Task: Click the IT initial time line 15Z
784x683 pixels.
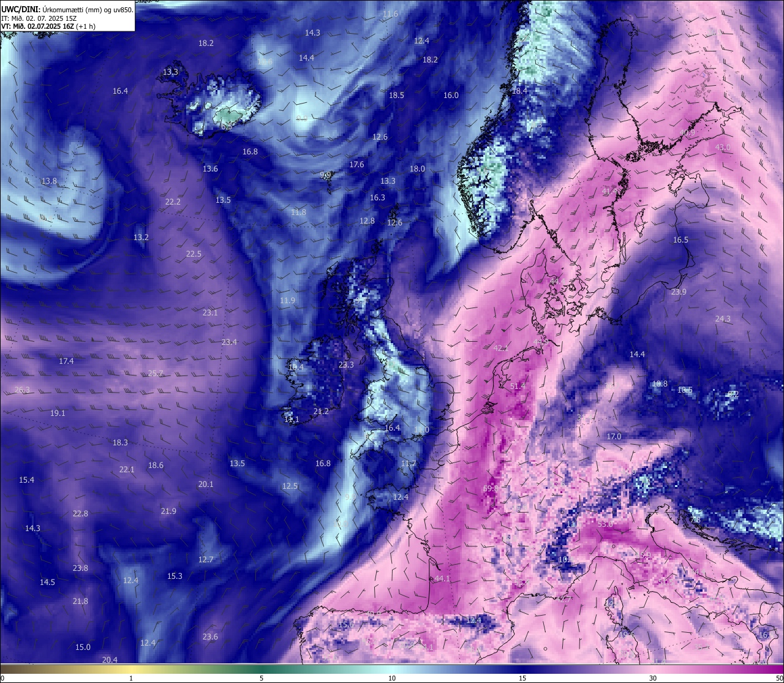Action: point(39,18)
